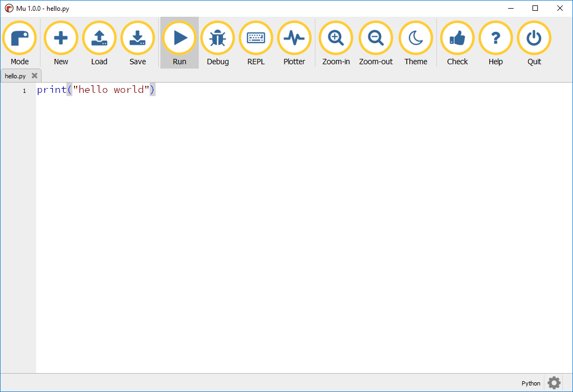Run the hello.py script

(179, 38)
